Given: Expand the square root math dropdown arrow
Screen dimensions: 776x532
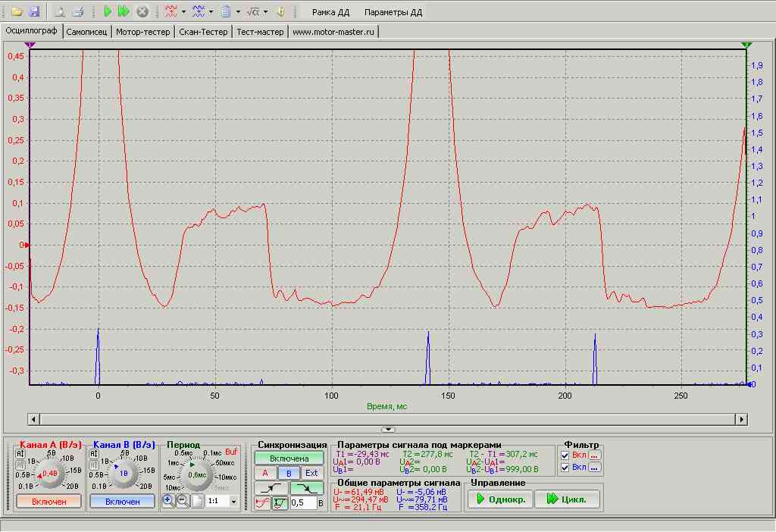Looking at the screenshot, I should click(265, 12).
